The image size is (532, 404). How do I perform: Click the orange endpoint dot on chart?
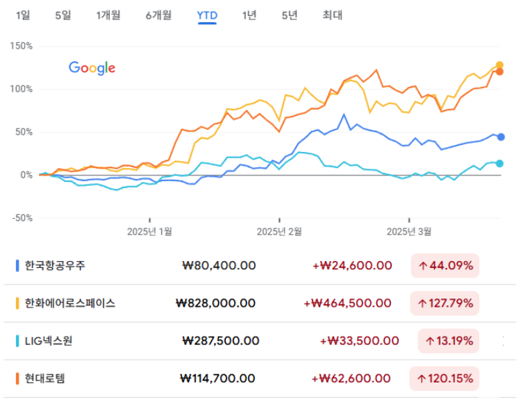[499, 71]
